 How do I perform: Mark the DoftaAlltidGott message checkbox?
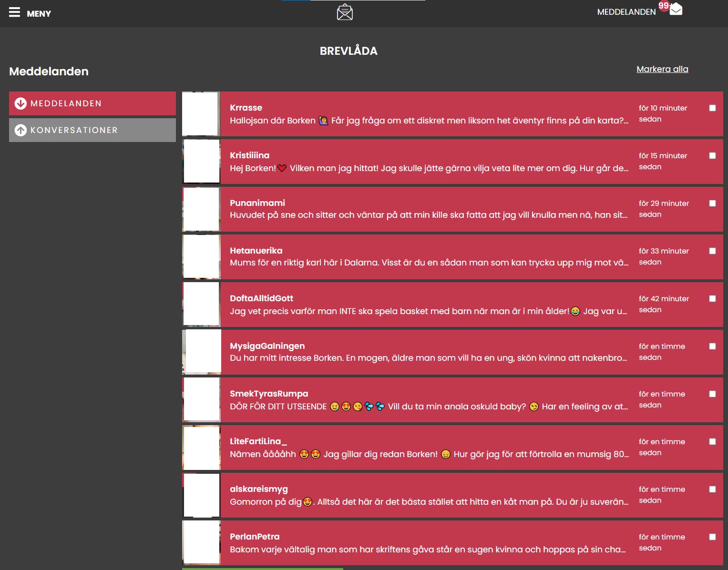(x=712, y=299)
